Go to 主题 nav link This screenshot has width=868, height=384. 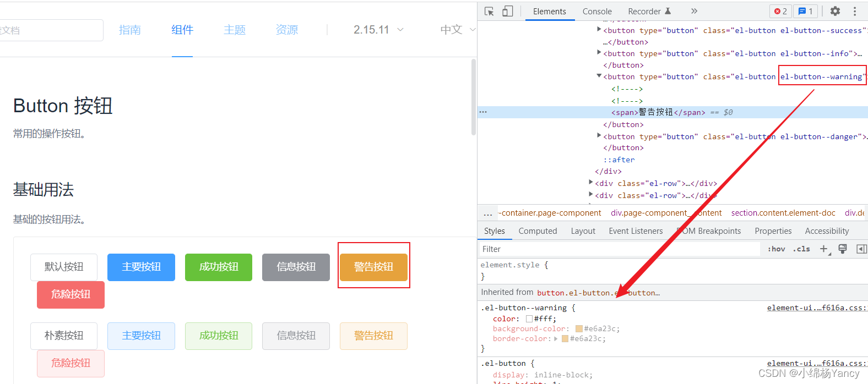(x=235, y=30)
